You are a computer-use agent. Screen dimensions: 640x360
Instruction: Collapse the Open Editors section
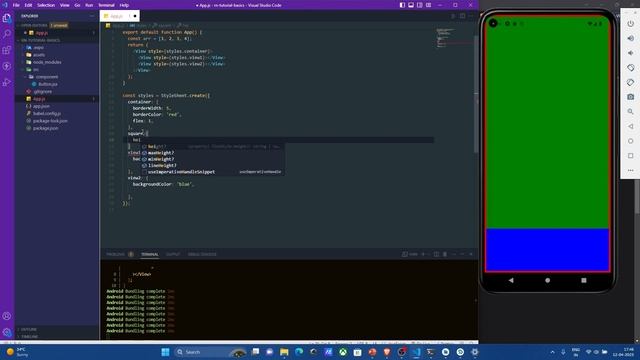click(x=33, y=25)
